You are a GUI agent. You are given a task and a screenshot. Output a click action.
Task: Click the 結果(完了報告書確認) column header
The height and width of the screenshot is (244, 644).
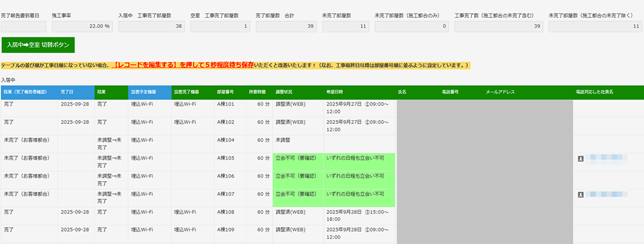29,92
